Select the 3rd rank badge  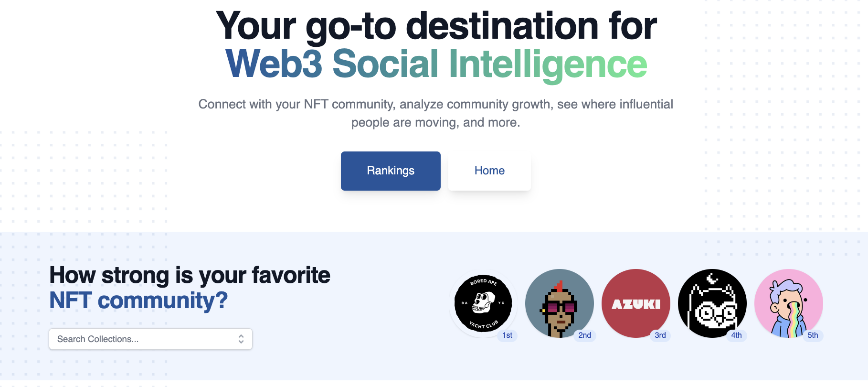(x=660, y=335)
